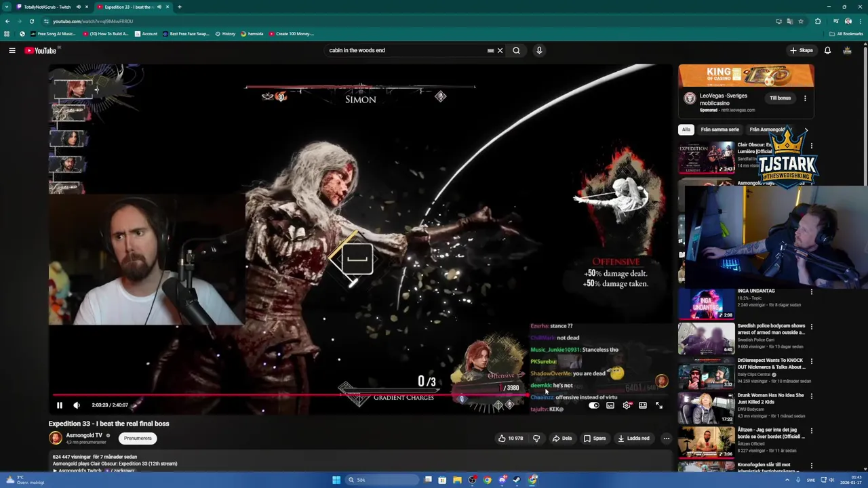The width and height of the screenshot is (868, 488).
Task: Open ad options three-dot menu
Action: (805, 98)
